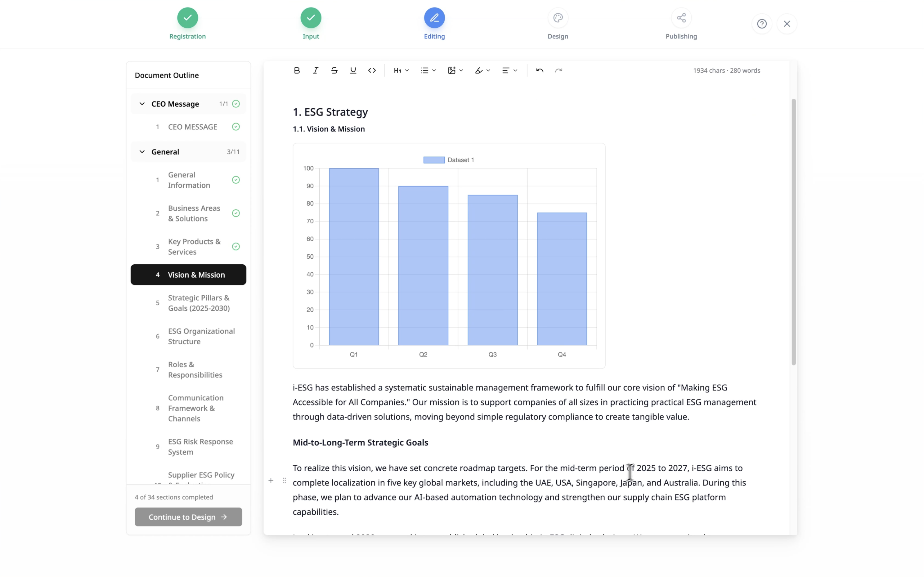924x577 pixels.
Task: Open Roles & Responsibilities section
Action: point(188,369)
